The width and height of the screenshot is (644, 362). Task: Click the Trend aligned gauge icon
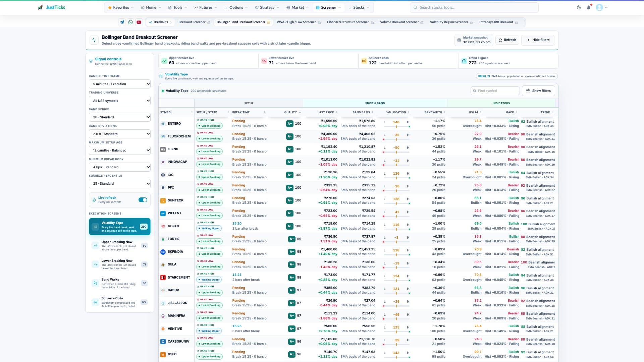pyautogui.click(x=464, y=61)
